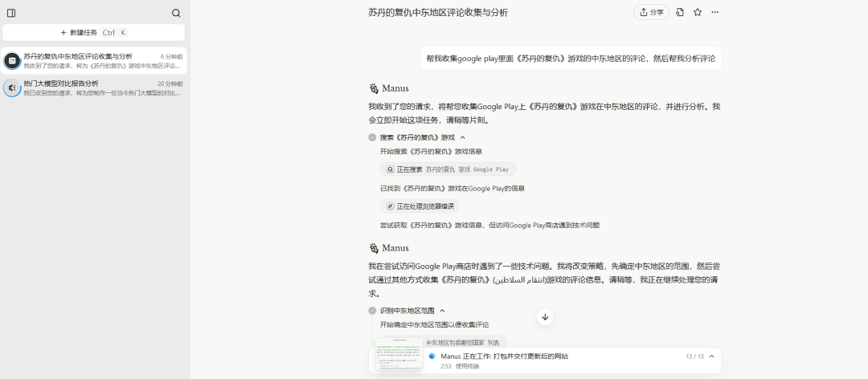Open the 正在处理浏览器错误 chip

419,206
